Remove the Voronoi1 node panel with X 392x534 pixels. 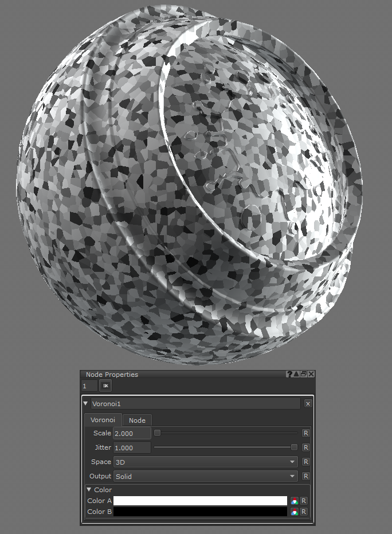308,404
